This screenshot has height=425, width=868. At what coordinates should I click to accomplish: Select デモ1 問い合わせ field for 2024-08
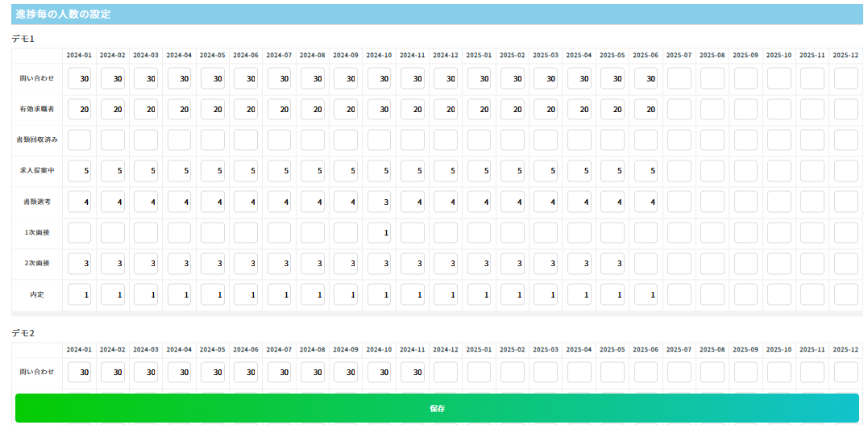tap(312, 79)
